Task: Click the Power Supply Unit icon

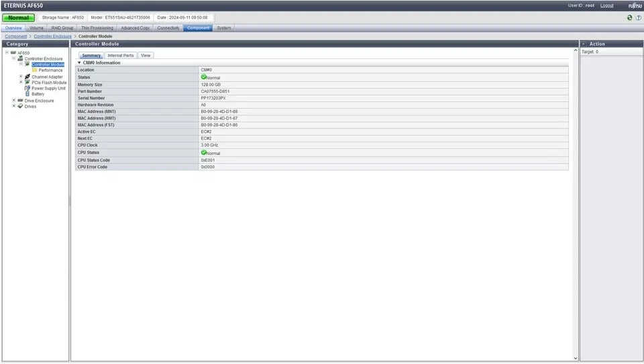Action: [28, 88]
